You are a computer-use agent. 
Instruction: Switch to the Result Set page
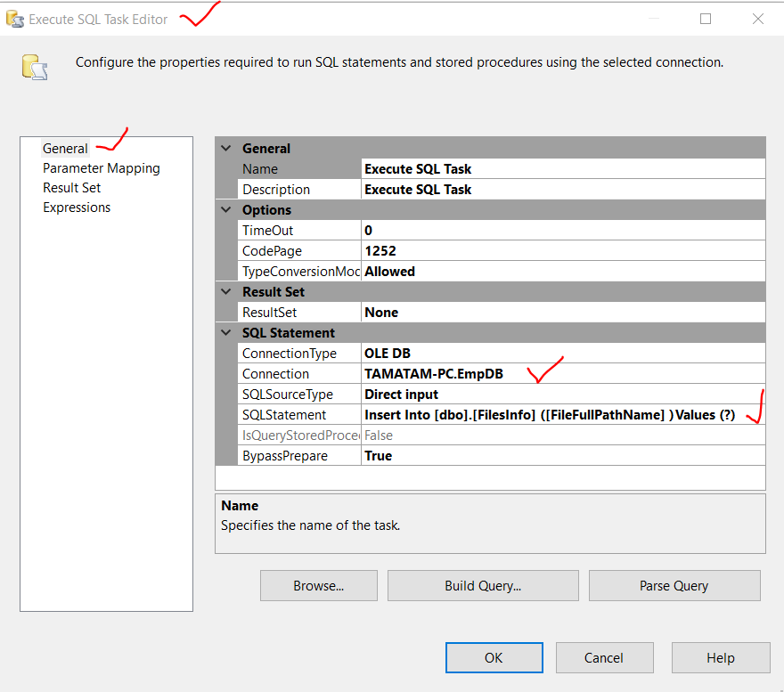click(x=71, y=187)
